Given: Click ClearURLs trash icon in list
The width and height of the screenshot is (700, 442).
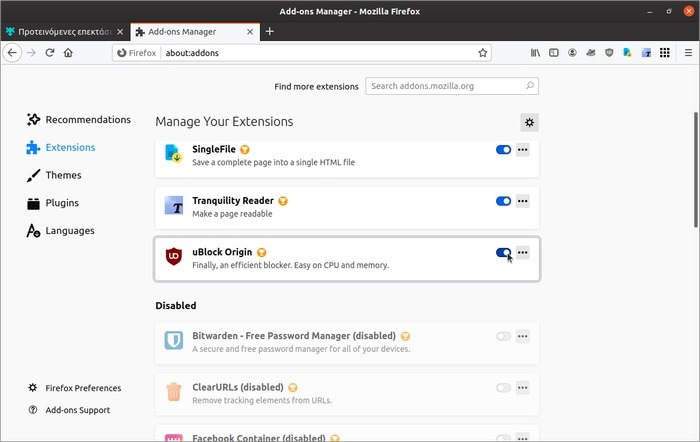Looking at the screenshot, I should click(174, 392).
